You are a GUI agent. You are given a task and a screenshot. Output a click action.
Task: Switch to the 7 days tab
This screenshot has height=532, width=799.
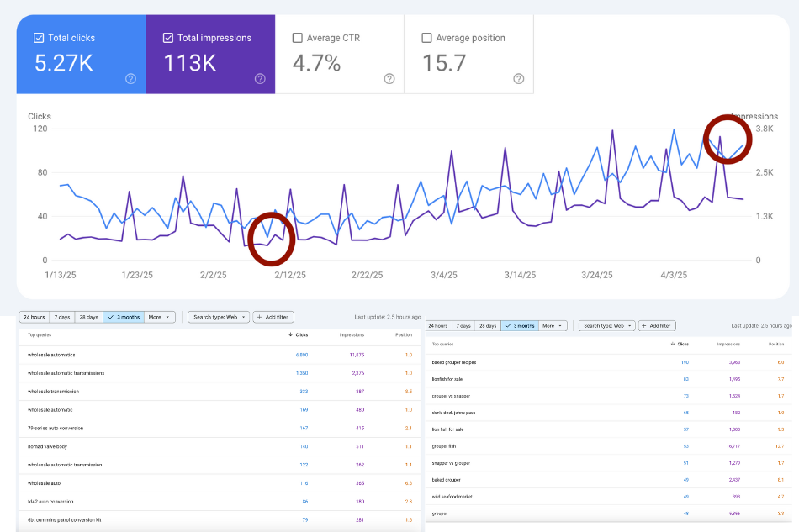tap(62, 316)
